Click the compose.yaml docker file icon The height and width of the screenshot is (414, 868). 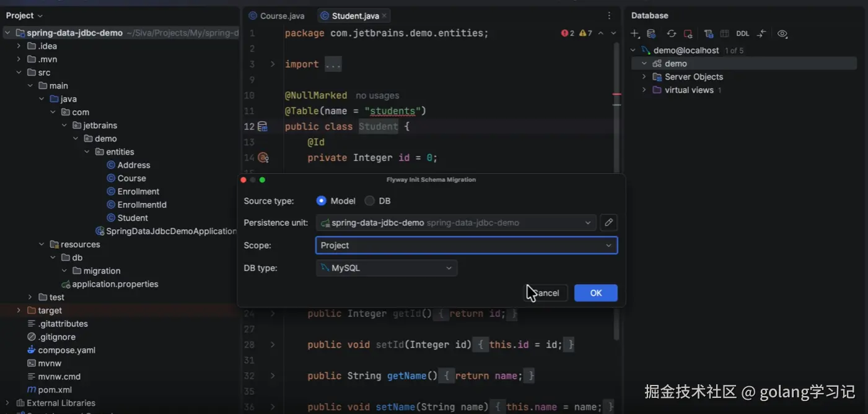32,350
